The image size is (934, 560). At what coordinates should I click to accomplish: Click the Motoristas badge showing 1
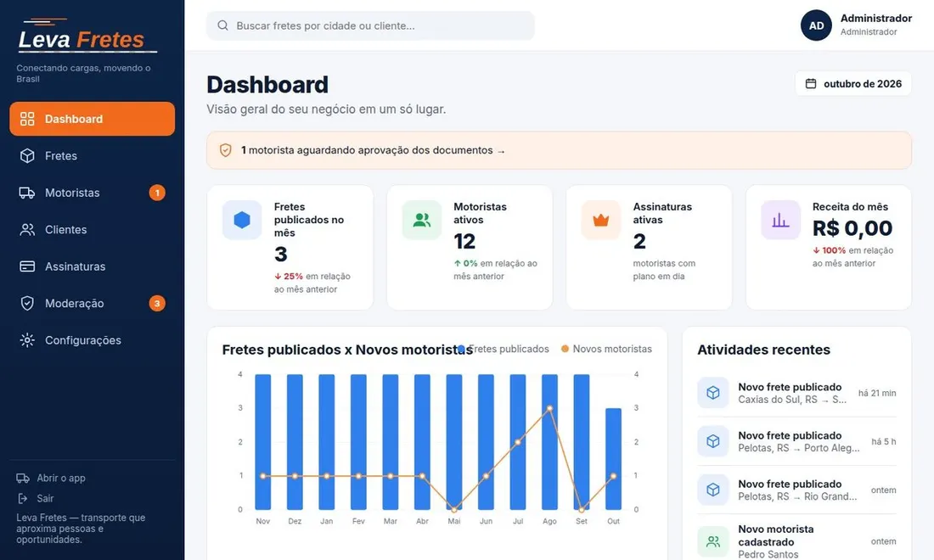pyautogui.click(x=157, y=193)
